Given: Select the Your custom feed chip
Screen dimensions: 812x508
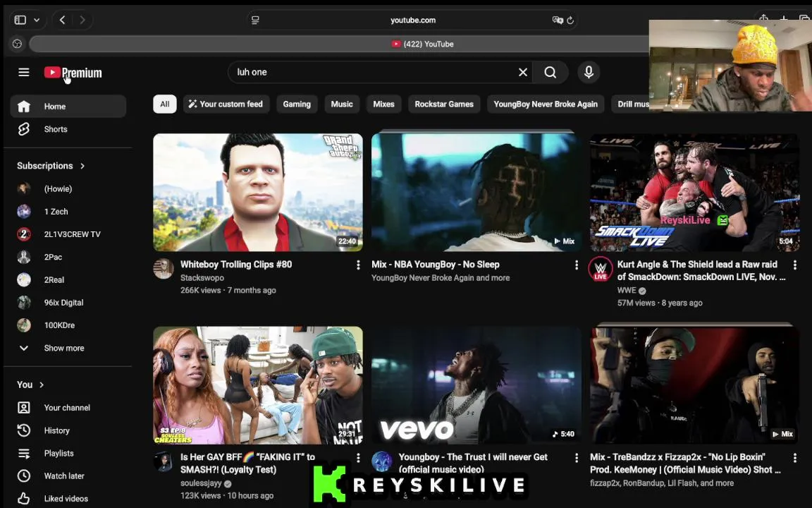Looking at the screenshot, I should click(226, 104).
